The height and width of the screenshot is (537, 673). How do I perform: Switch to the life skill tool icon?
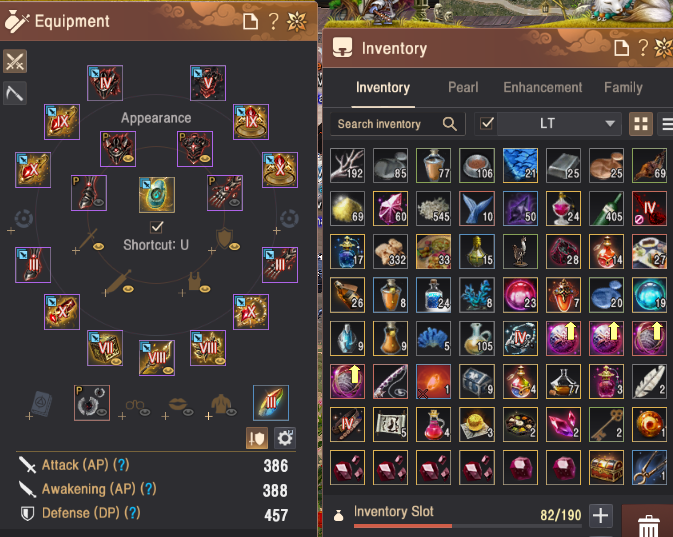[x=15, y=93]
